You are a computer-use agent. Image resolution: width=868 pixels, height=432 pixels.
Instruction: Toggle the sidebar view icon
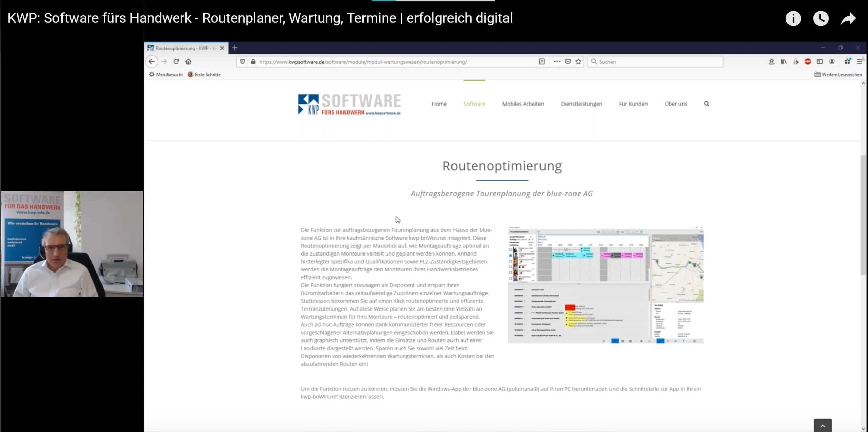pos(820,61)
